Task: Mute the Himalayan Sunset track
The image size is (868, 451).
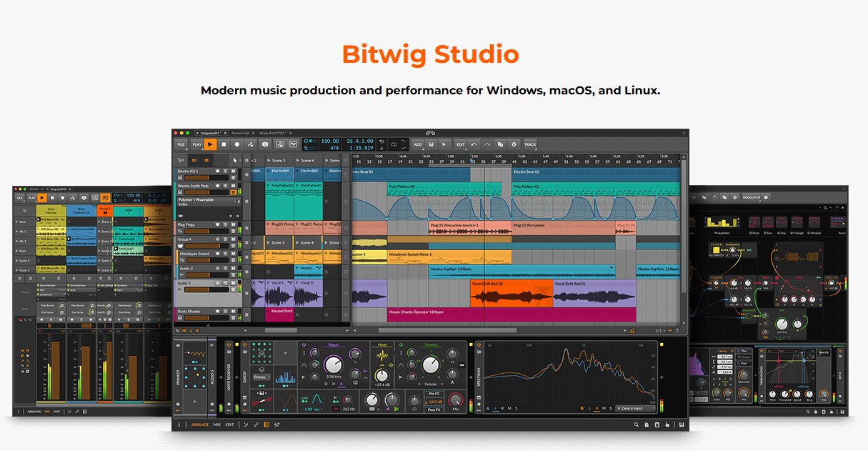Action: tap(233, 254)
